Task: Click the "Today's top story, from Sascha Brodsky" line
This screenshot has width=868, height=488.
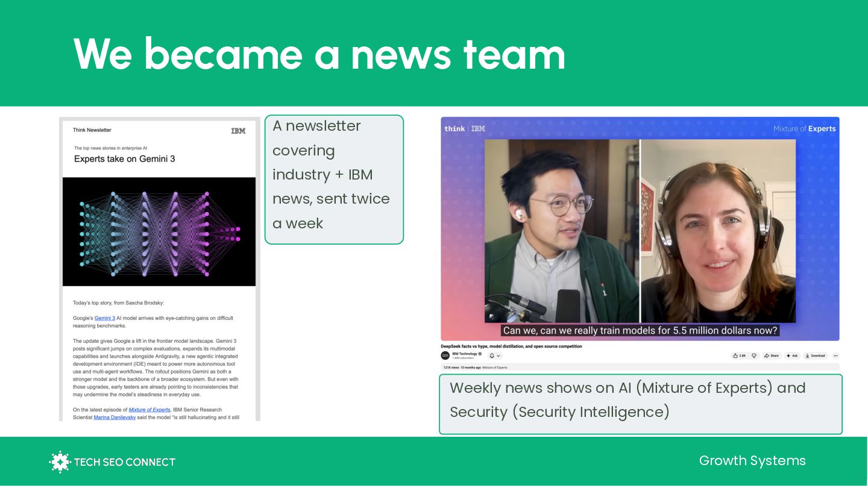Action: [x=118, y=303]
